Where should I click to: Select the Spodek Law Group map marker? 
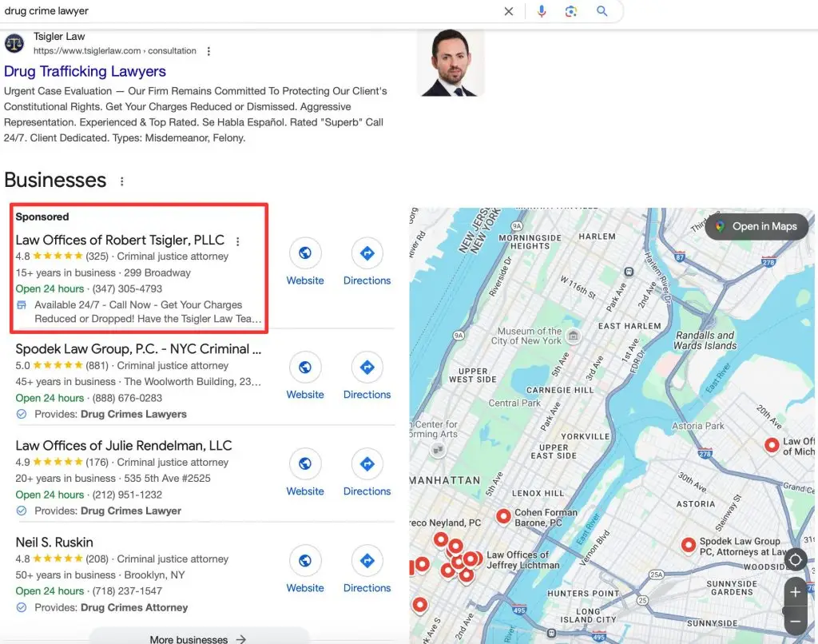point(689,546)
